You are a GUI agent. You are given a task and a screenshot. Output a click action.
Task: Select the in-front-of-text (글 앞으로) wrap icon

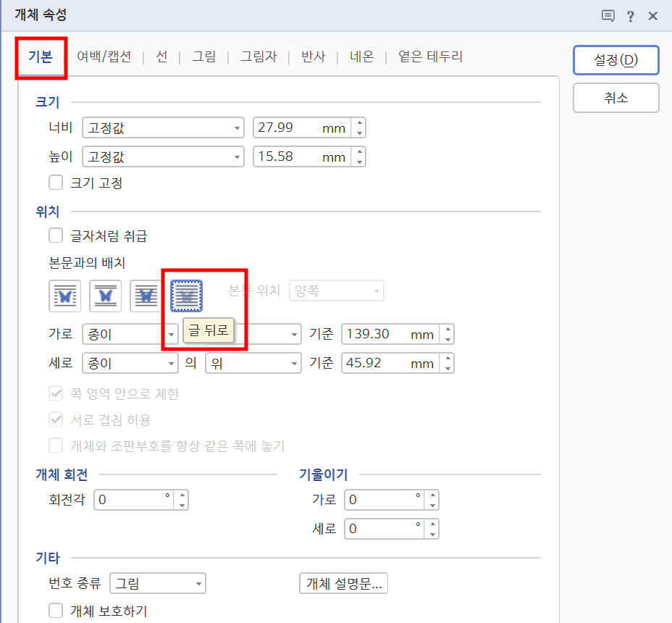click(x=146, y=296)
